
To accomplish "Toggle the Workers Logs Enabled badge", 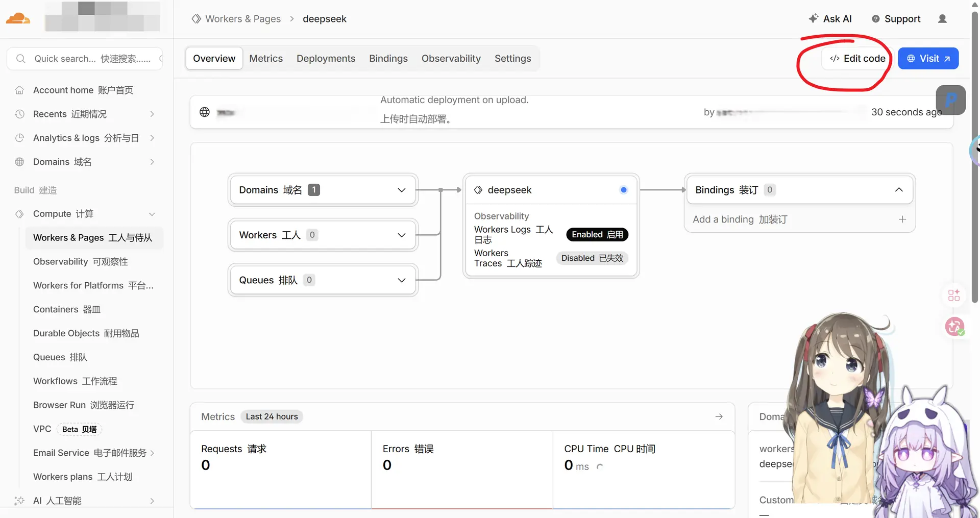I will (597, 234).
